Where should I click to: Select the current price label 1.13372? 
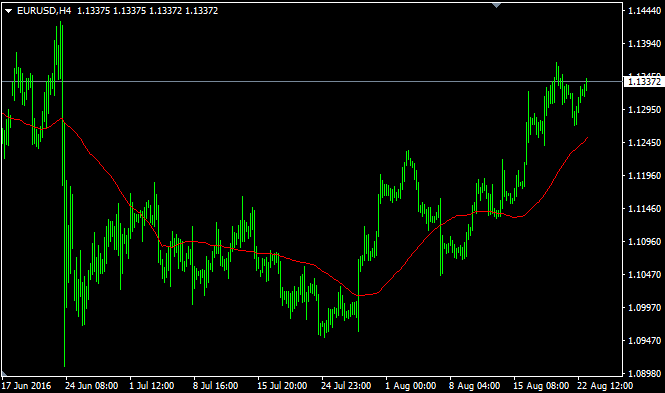click(644, 81)
